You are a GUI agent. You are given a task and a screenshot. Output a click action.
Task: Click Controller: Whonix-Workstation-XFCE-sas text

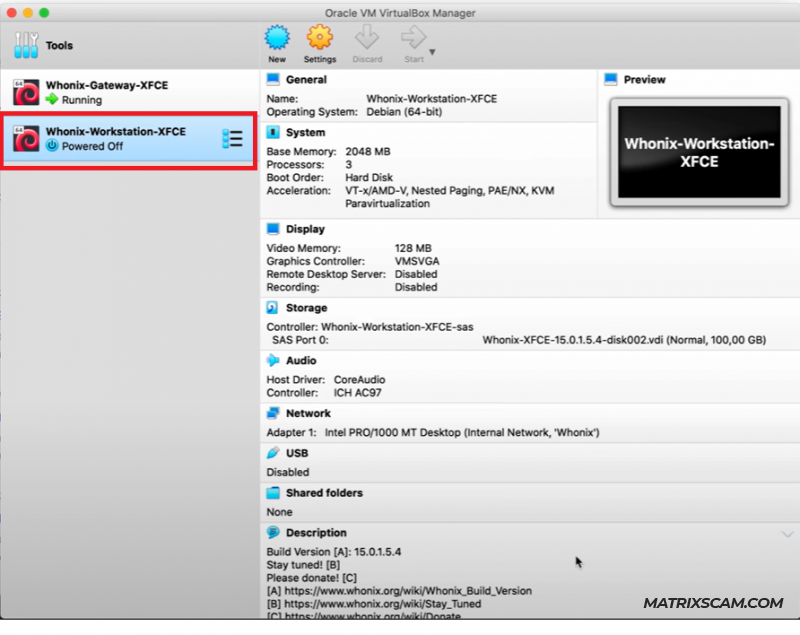pyautogui.click(x=370, y=327)
